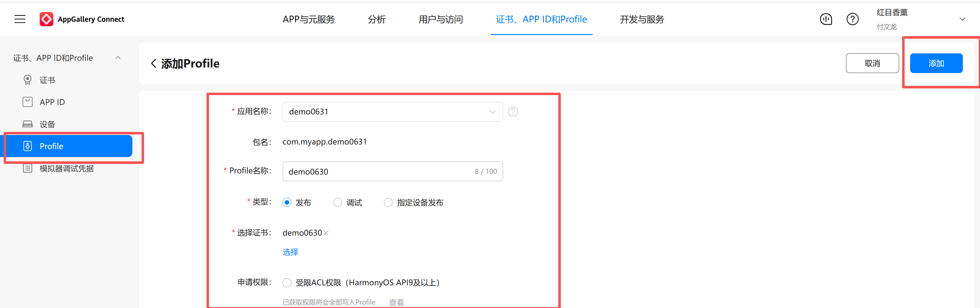This screenshot has height=308, width=980.
Task: Click the 取消 button
Action: (x=872, y=63)
